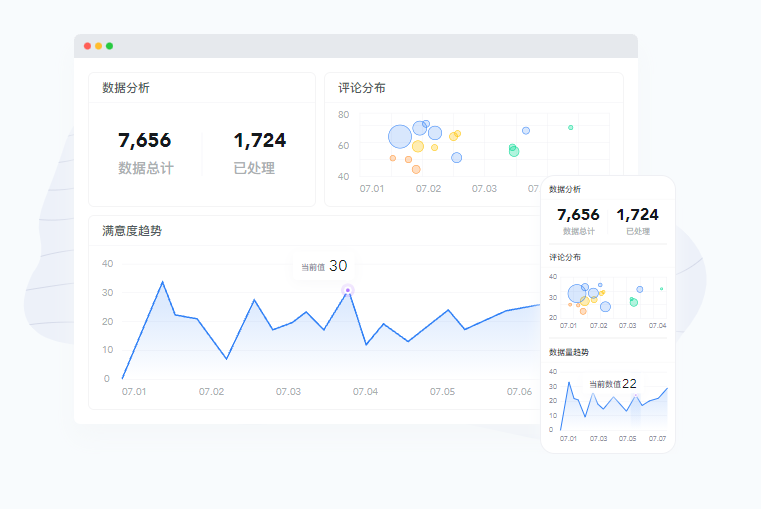Click the 7,656 value in the desktop window
761x509 pixels.
point(145,140)
